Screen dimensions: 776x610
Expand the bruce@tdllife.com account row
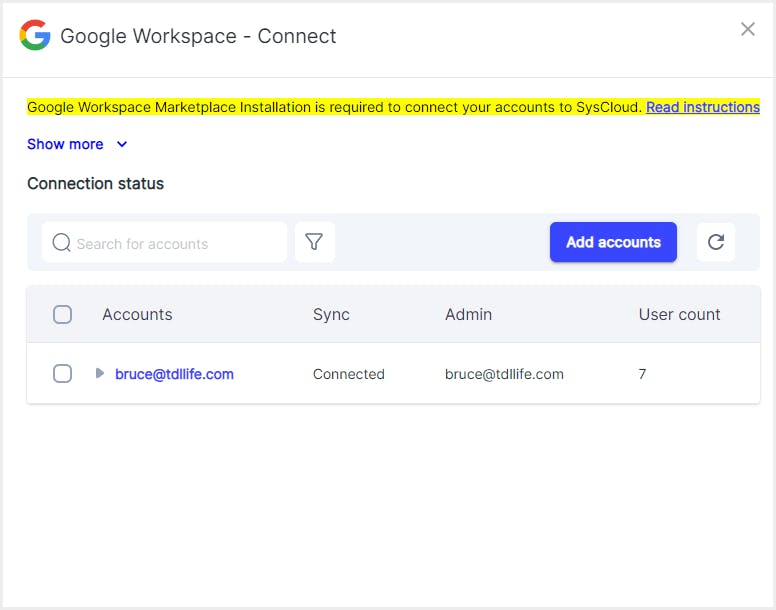[x=99, y=373]
